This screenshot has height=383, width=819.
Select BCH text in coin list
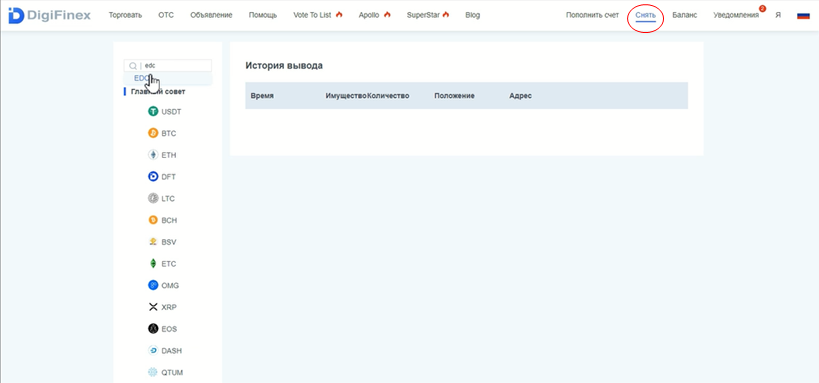click(x=169, y=220)
